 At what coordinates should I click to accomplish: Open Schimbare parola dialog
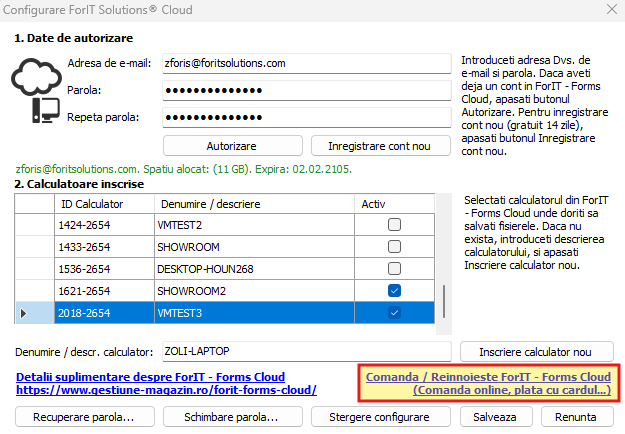[x=233, y=417]
